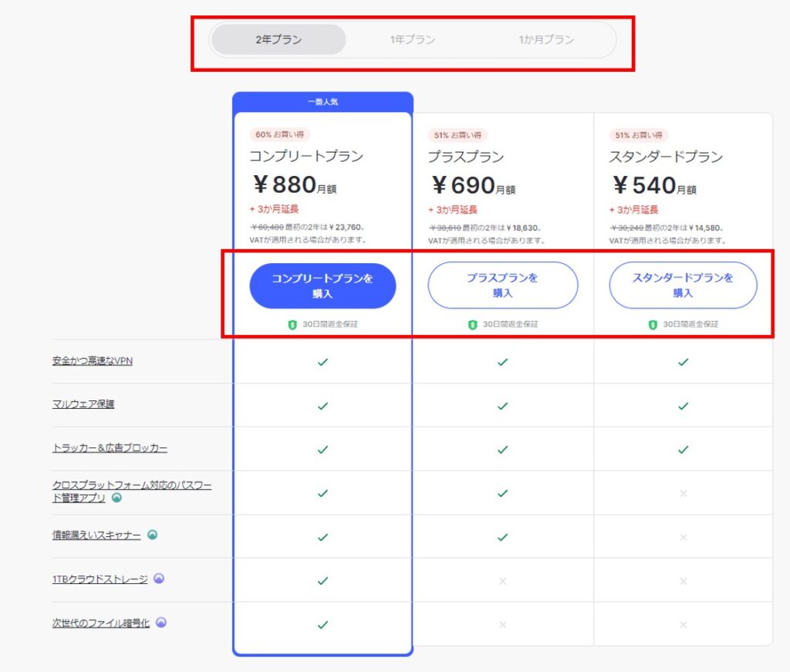Image resolution: width=790 pixels, height=672 pixels.
Task: Click the icon next to 次世代のファイル暗号化
Action: 161,622
